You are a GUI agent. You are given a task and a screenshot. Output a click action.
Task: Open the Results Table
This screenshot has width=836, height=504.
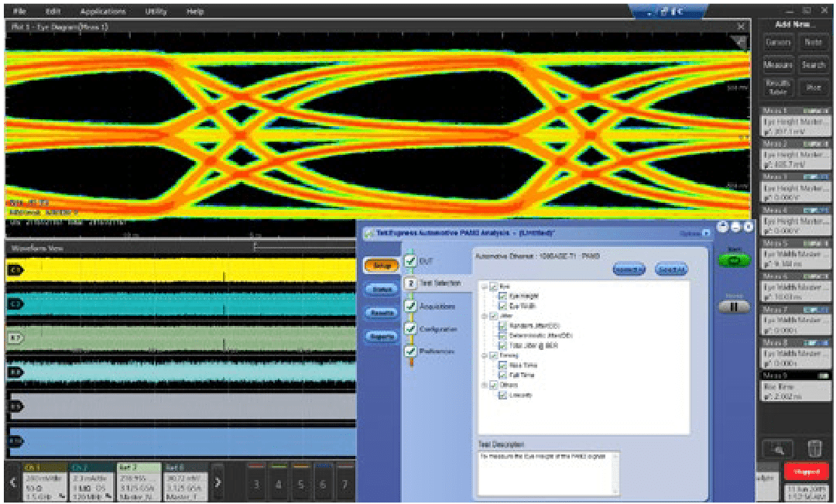(x=777, y=87)
